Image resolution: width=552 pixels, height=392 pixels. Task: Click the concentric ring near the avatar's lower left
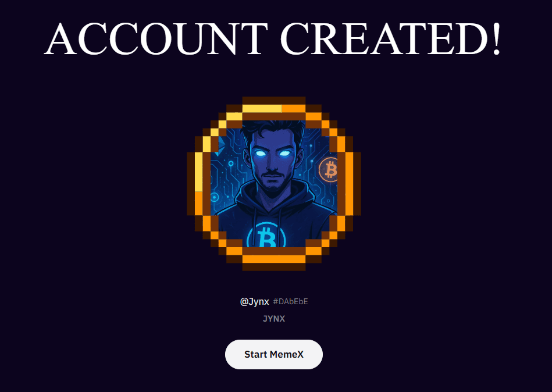pyautogui.click(x=214, y=198)
